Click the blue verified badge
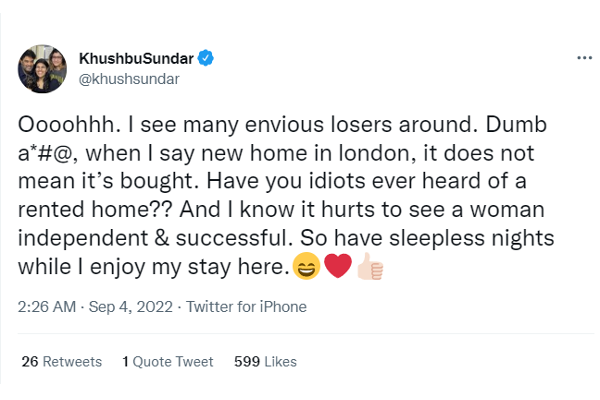 (x=205, y=59)
